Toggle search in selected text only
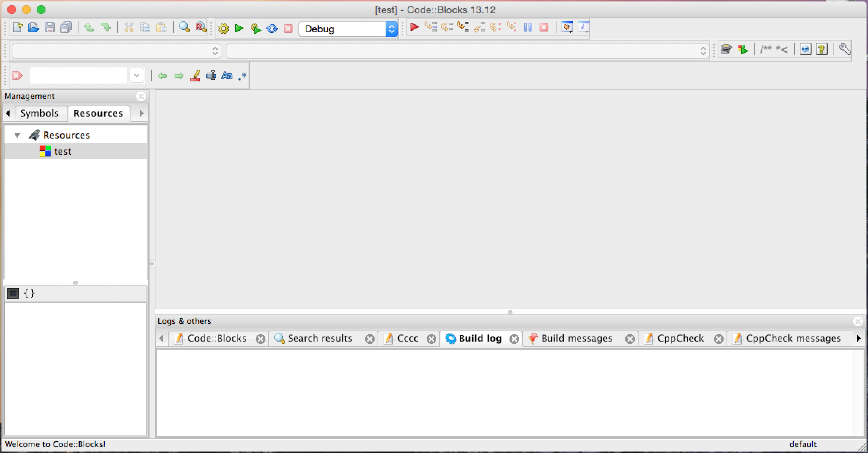The width and height of the screenshot is (868, 453). [x=211, y=75]
